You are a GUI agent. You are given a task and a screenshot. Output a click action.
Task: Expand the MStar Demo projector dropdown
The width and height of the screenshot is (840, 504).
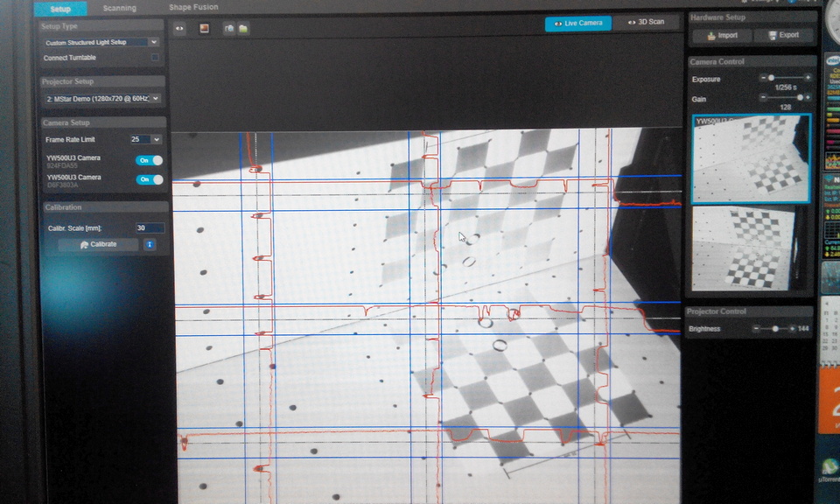[101, 99]
